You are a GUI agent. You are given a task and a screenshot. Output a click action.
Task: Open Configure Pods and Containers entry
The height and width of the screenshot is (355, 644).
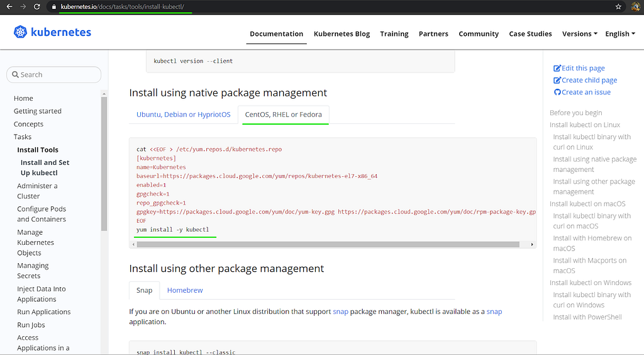[x=42, y=214]
